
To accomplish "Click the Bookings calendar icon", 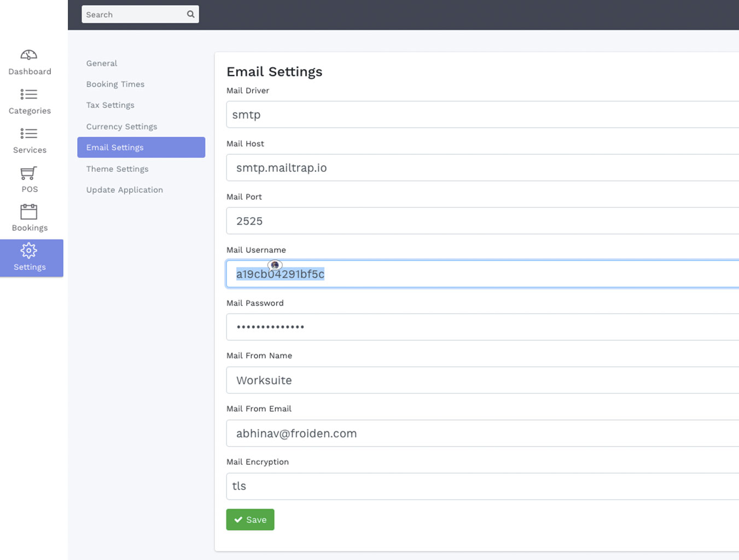I will pyautogui.click(x=29, y=212).
